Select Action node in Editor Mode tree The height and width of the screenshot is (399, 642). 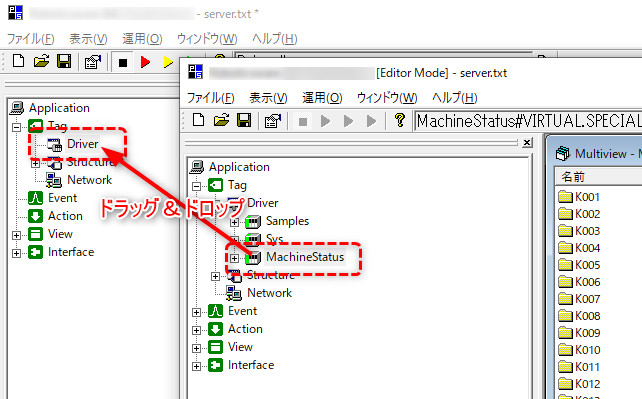tap(245, 329)
